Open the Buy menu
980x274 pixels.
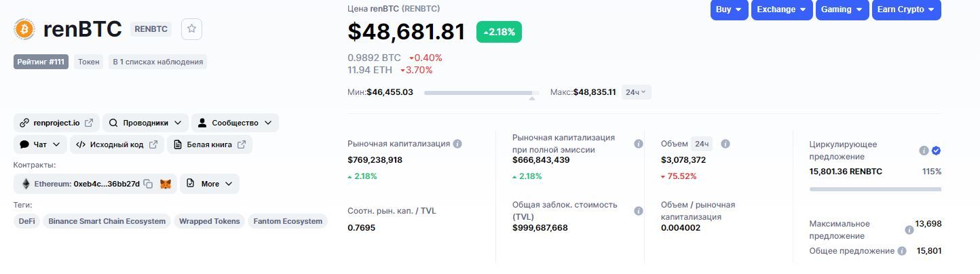(729, 9)
